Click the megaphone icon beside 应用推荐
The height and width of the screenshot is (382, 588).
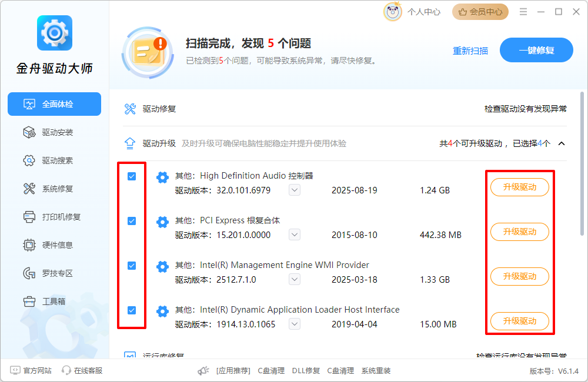pos(203,371)
